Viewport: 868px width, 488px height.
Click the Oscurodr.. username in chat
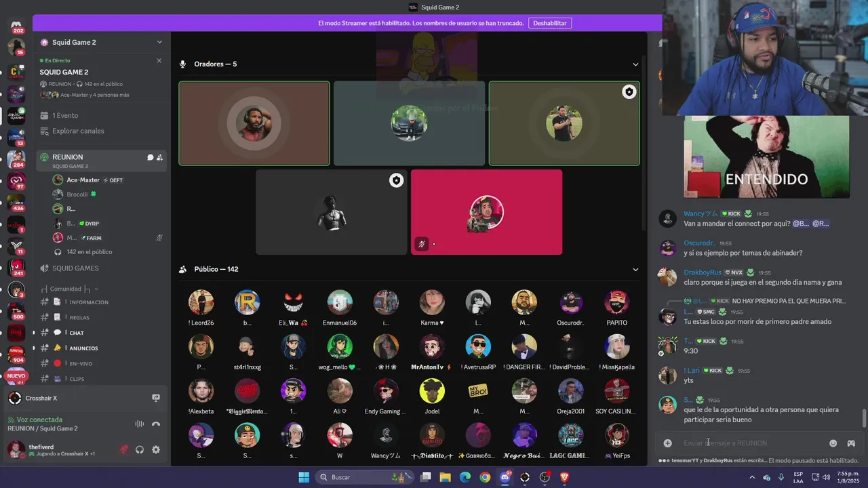699,243
